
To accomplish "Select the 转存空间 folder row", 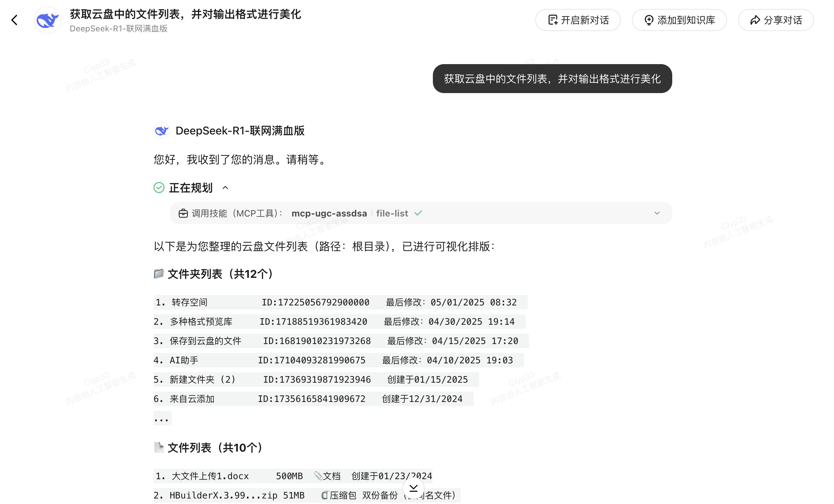I will [340, 302].
